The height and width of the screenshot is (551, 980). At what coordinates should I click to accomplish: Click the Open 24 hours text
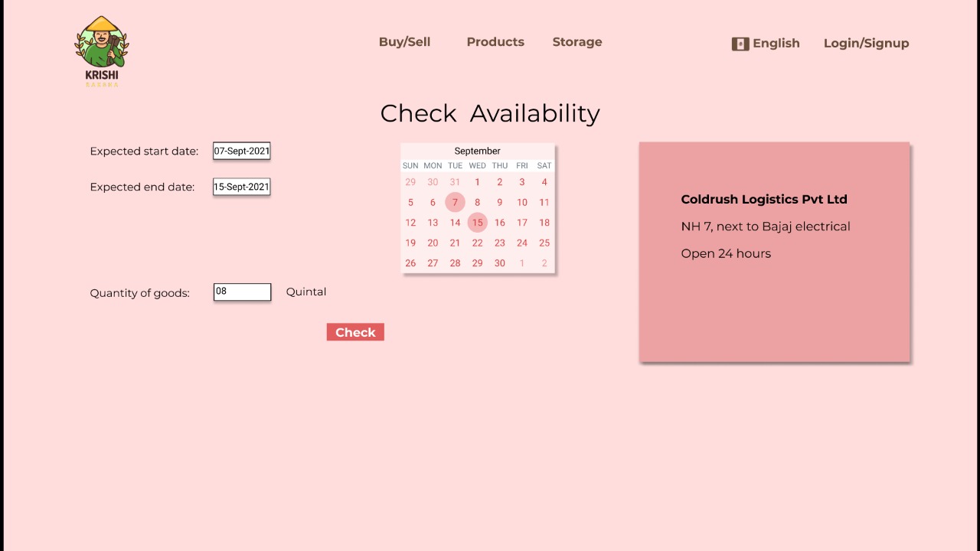pyautogui.click(x=726, y=253)
